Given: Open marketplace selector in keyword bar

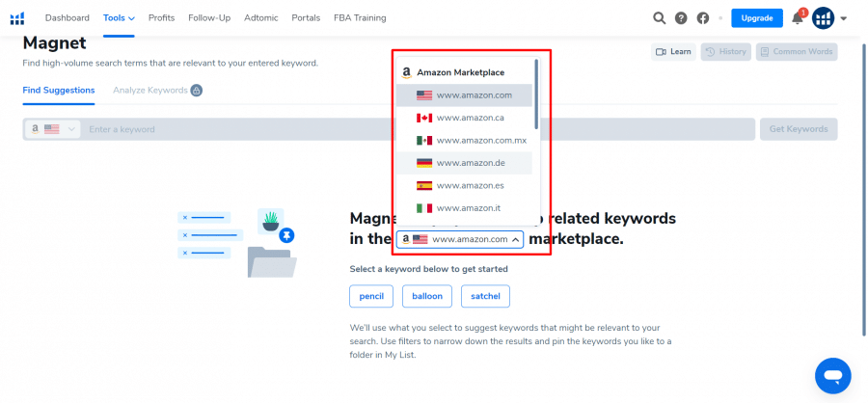Looking at the screenshot, I should pos(53,129).
